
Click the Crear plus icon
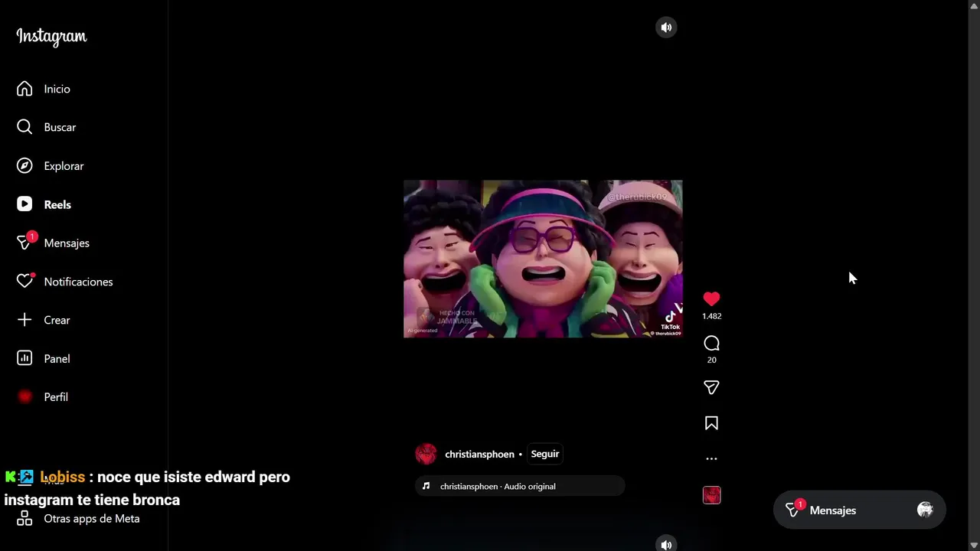point(24,320)
